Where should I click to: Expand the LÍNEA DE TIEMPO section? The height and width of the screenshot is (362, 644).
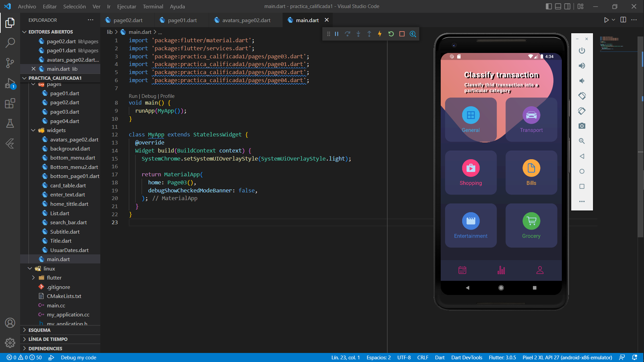[60, 339]
